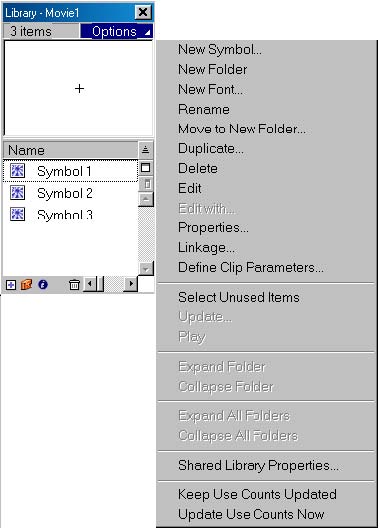Click the vertical scrollbar up arrow

tap(146, 199)
